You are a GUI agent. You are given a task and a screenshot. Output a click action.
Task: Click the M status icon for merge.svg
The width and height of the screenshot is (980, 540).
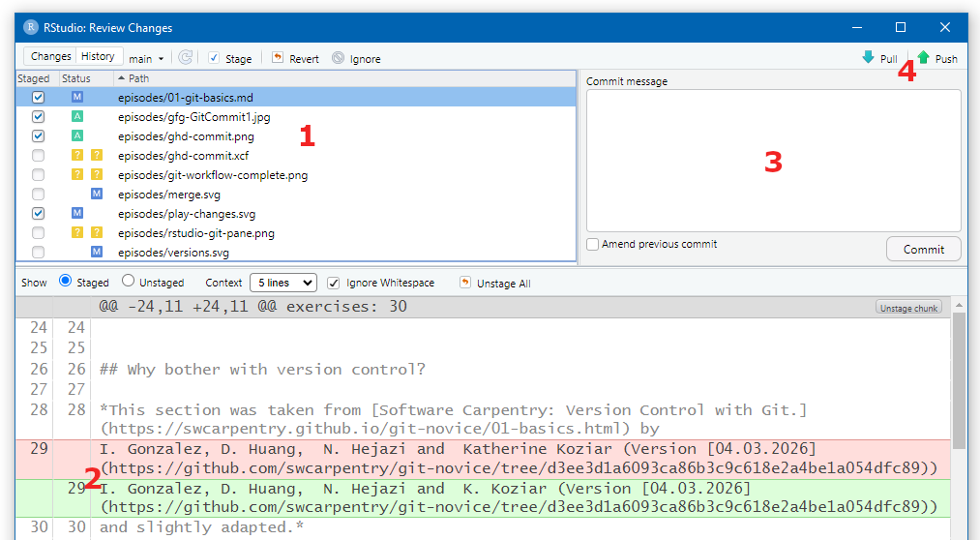(x=96, y=194)
